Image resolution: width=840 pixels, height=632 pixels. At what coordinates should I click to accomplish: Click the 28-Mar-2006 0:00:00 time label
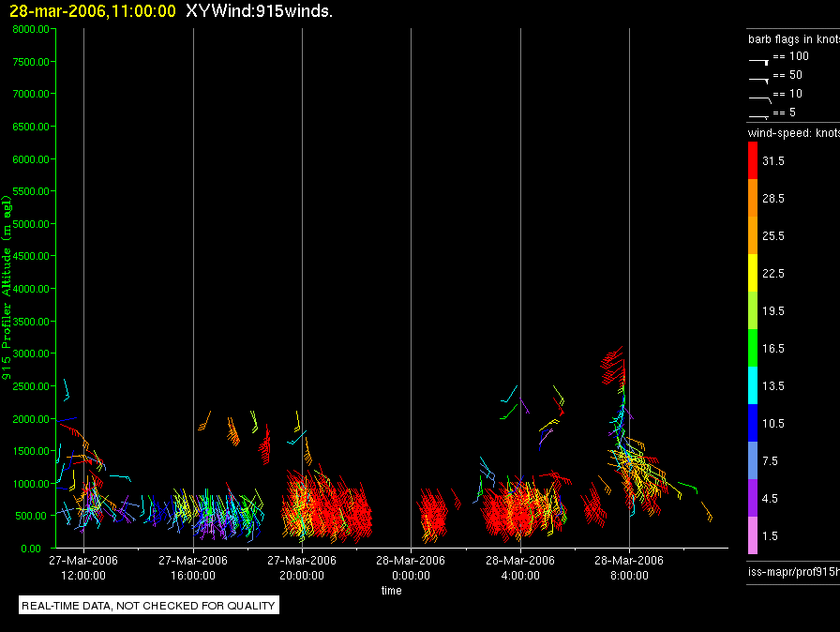pos(411,567)
